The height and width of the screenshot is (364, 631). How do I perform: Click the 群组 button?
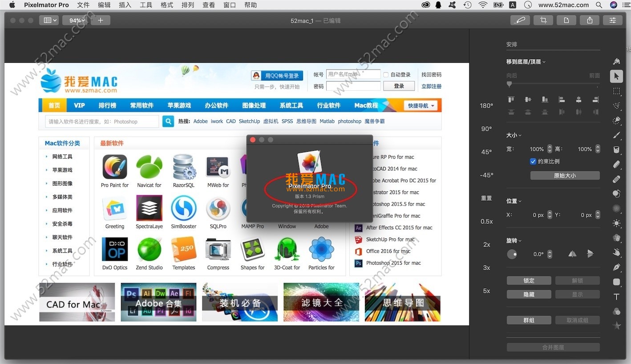529,320
